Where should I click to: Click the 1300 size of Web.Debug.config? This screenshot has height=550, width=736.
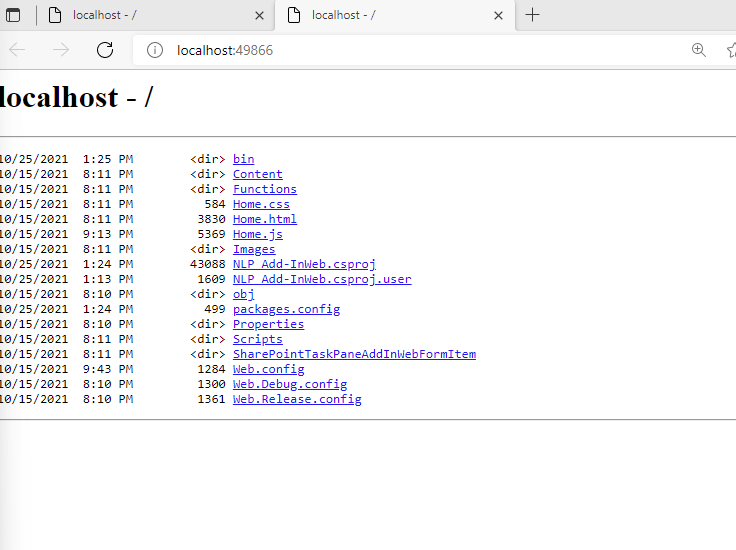[211, 384]
